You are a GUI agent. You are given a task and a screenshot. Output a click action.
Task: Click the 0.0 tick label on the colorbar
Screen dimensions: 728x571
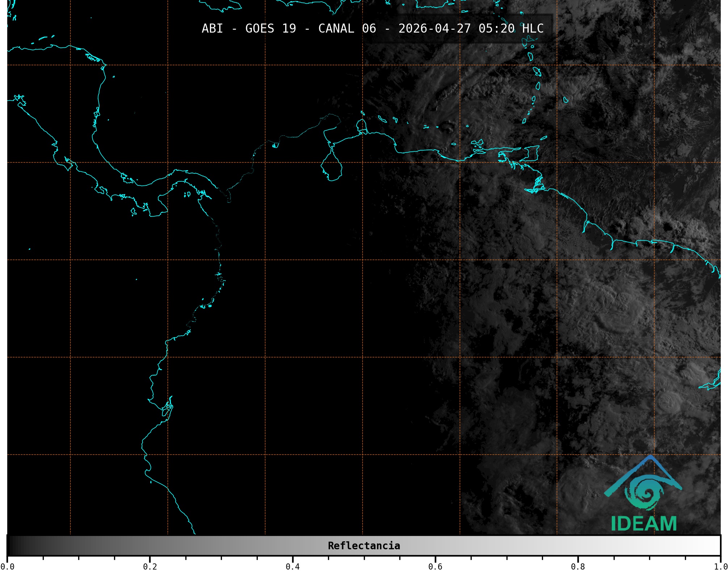(7, 567)
